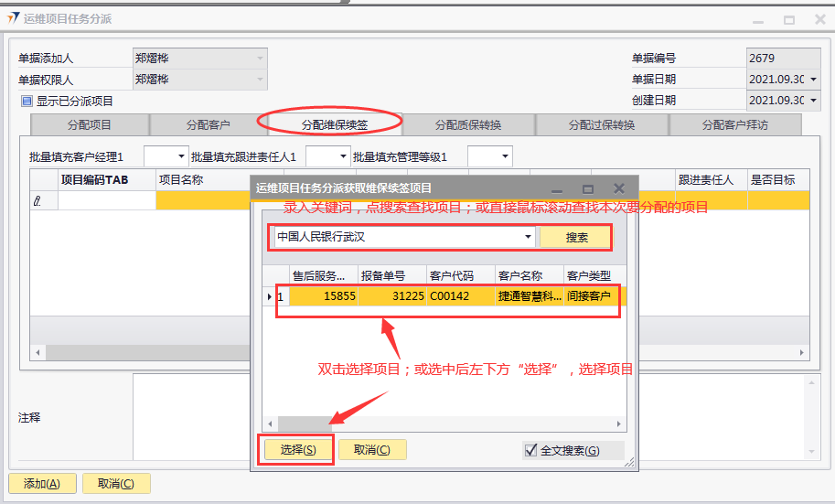The width and height of the screenshot is (835, 504).
Task: Click the 添加(A) button at bottom
Action: pos(42,484)
